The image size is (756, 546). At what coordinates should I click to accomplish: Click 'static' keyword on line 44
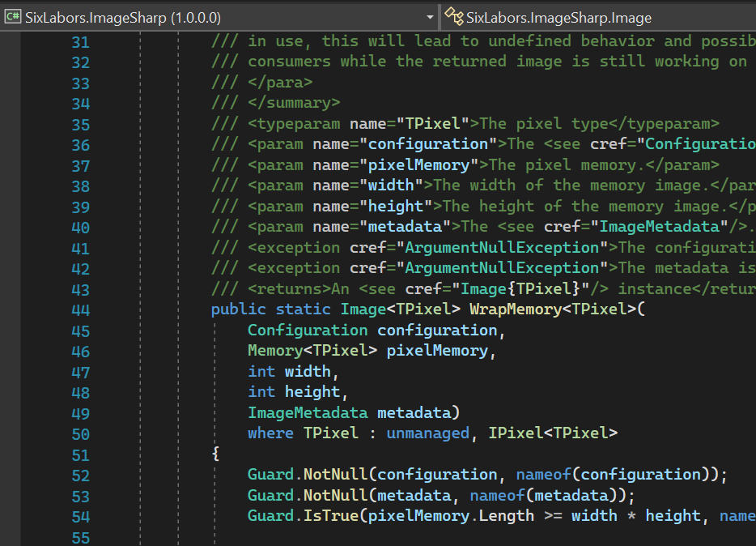pos(304,309)
